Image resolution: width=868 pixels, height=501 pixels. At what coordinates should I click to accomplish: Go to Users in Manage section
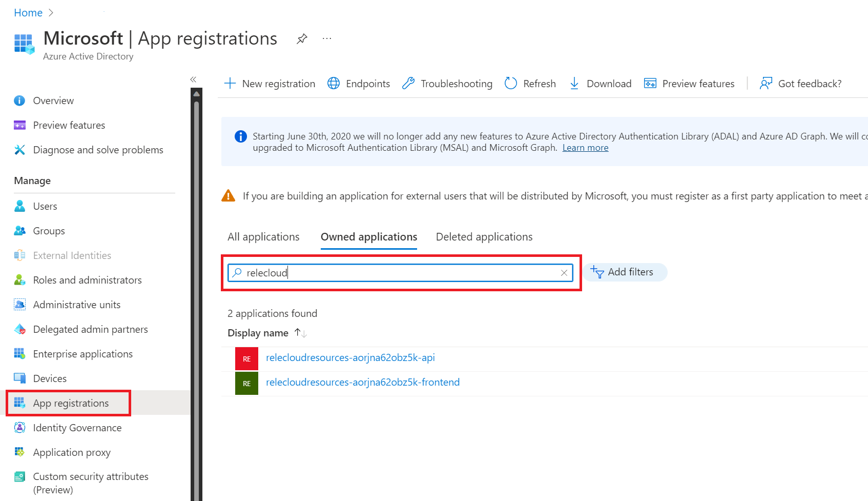pyautogui.click(x=45, y=206)
